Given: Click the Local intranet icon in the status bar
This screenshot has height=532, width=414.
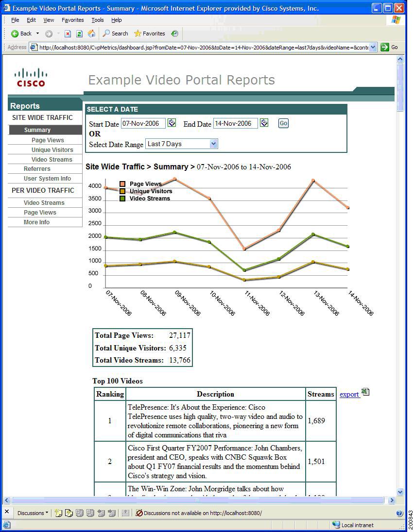Looking at the screenshot, I should (x=336, y=525).
